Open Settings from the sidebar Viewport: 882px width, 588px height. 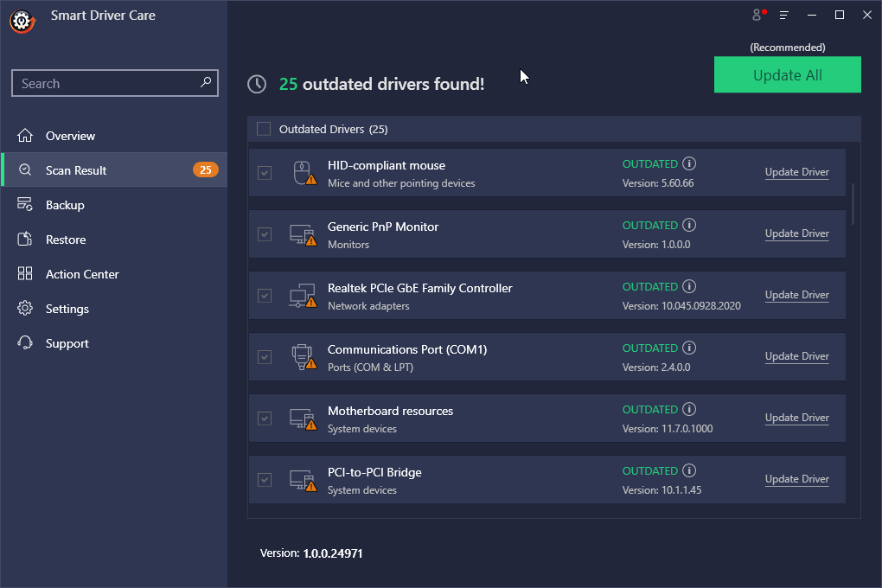pos(67,309)
